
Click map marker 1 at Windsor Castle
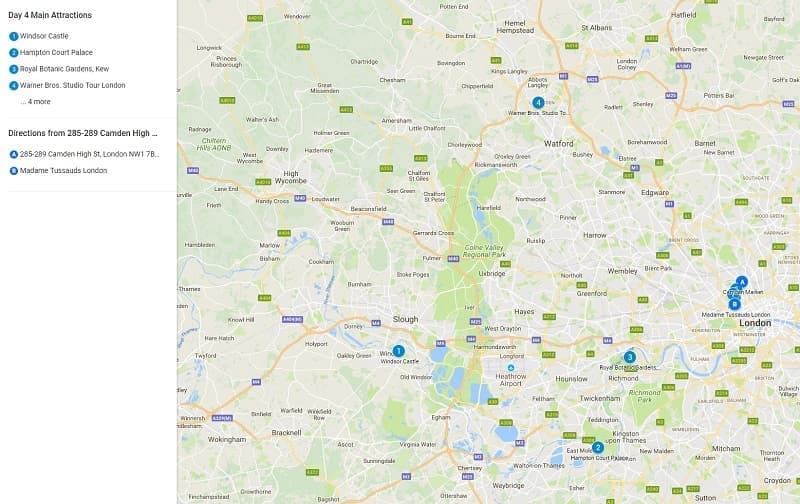point(398,351)
